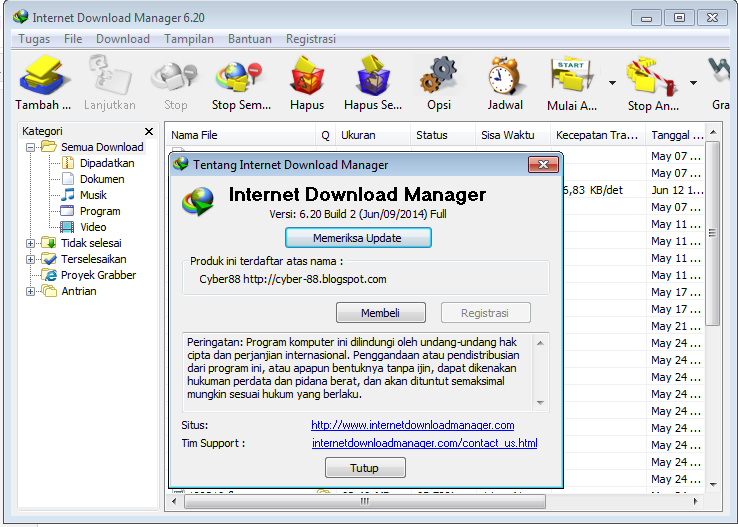Click the download list scroll right arrow

696,502
